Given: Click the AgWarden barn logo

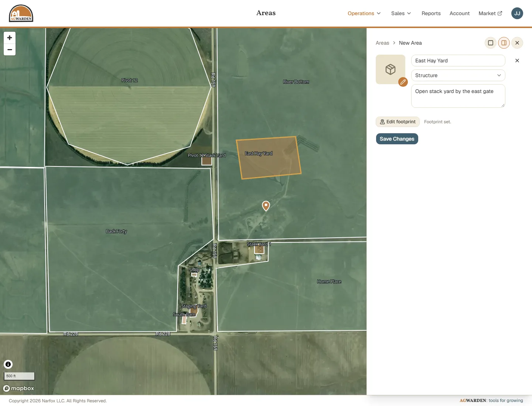Looking at the screenshot, I should [x=21, y=13].
